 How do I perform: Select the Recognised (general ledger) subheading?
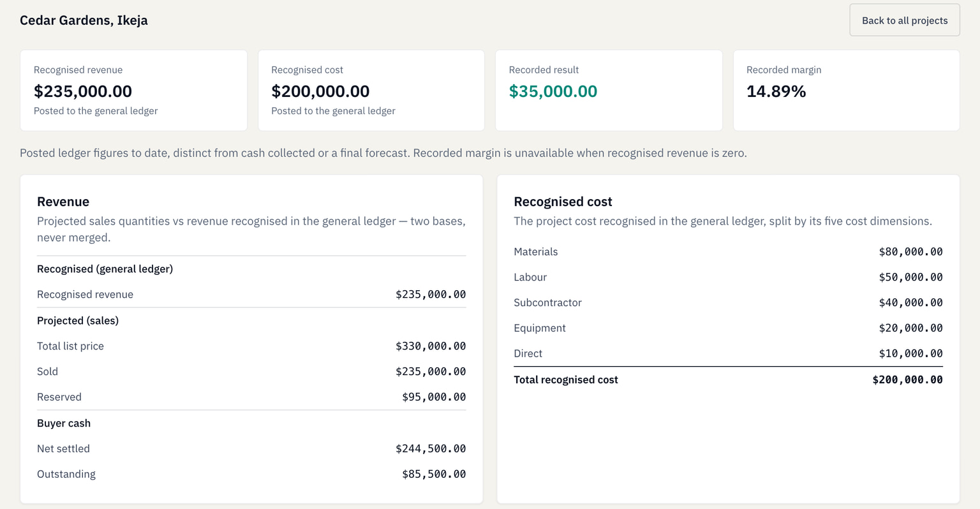(x=105, y=269)
